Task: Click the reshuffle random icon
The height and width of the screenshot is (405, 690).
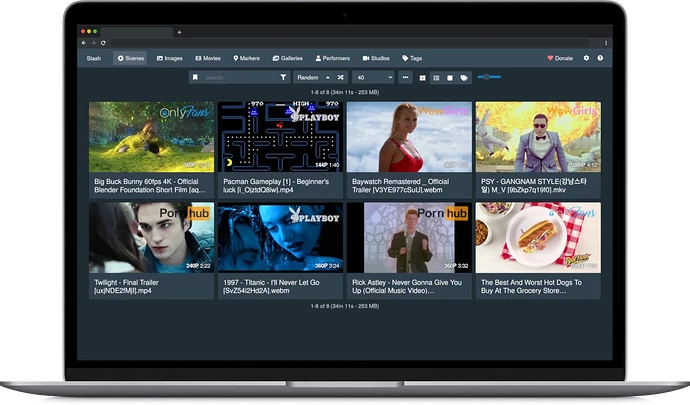Action: click(x=341, y=77)
